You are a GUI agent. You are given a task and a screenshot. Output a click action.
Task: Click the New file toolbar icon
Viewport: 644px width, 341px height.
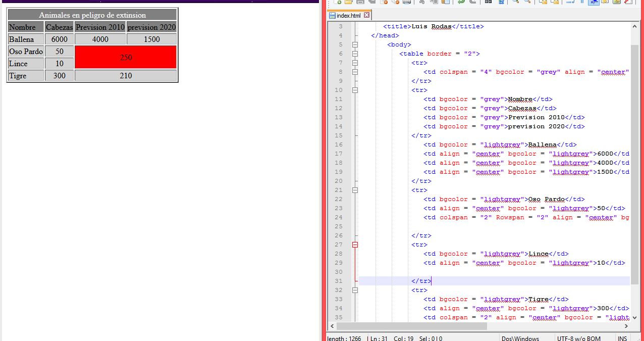(x=338, y=2)
